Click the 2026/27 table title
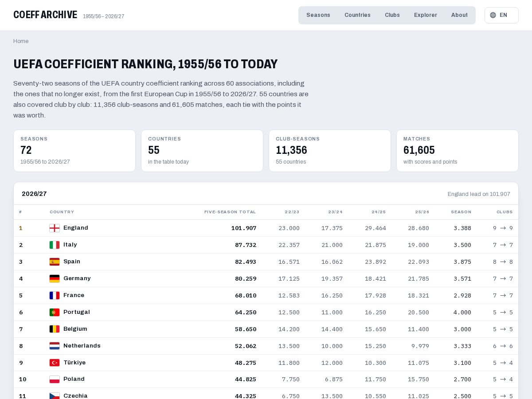Viewport: 532px width, 399px height. click(34, 194)
